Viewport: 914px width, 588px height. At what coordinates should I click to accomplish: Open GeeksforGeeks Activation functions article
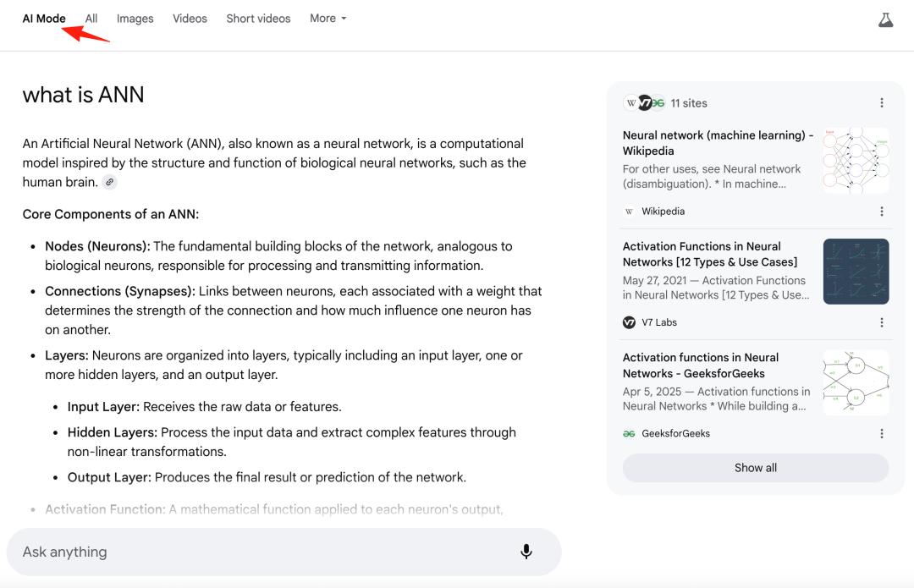(x=700, y=365)
